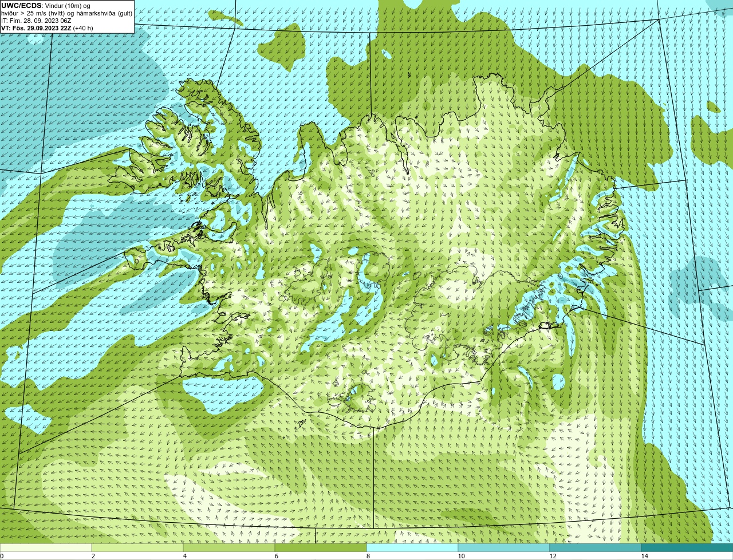Screen dimensions: 733x560
Task: Click the "8" colorbar scale label
Action: 368,556
